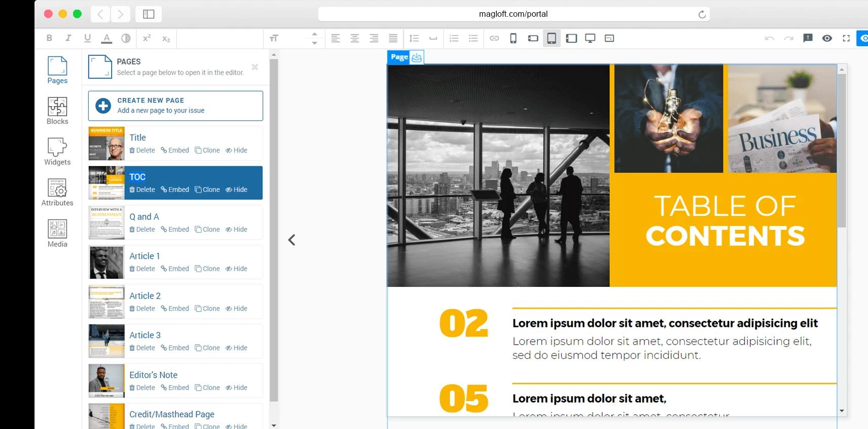Screen dimensions: 868x429
Task: Open the Media library panel
Action: 57,234
